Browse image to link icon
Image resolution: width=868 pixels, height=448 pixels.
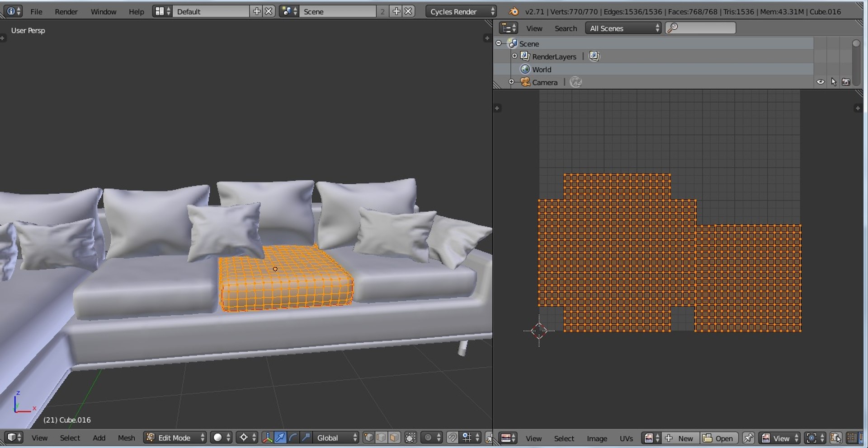click(x=651, y=438)
